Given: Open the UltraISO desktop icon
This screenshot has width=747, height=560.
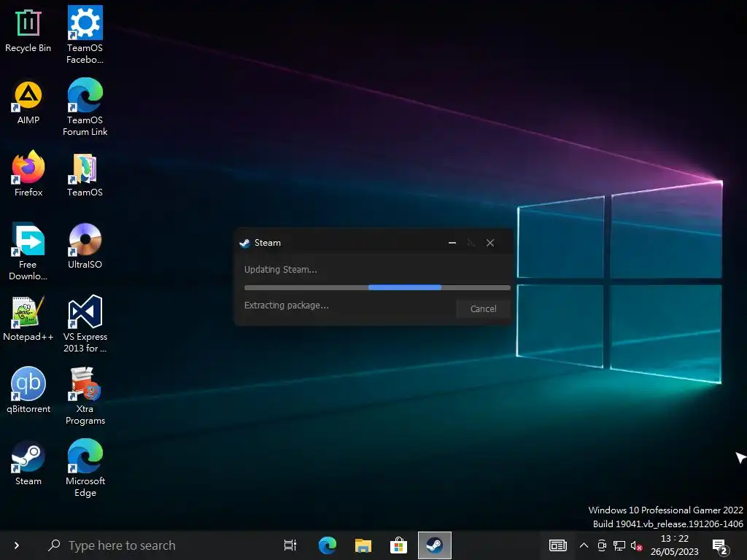Looking at the screenshot, I should click(x=85, y=246).
